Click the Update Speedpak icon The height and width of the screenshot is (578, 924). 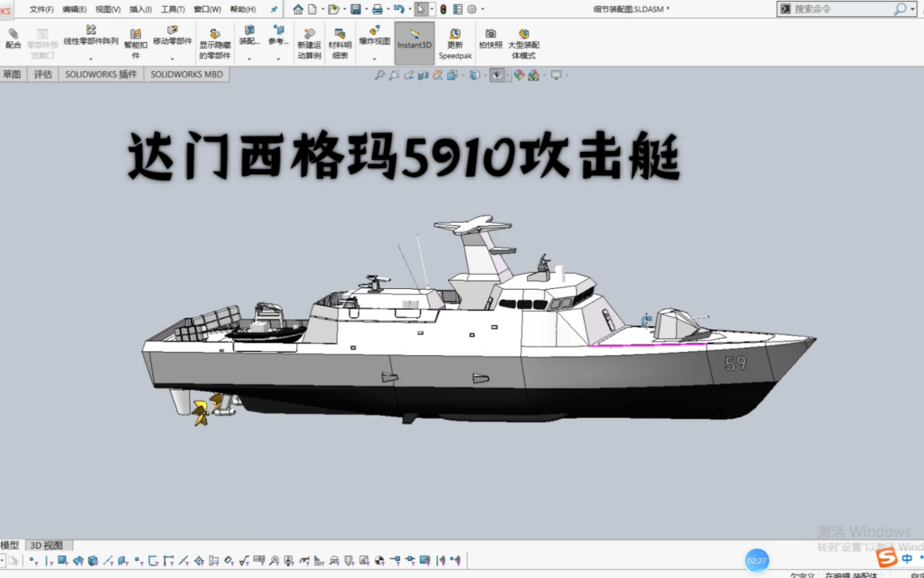pyautogui.click(x=454, y=42)
